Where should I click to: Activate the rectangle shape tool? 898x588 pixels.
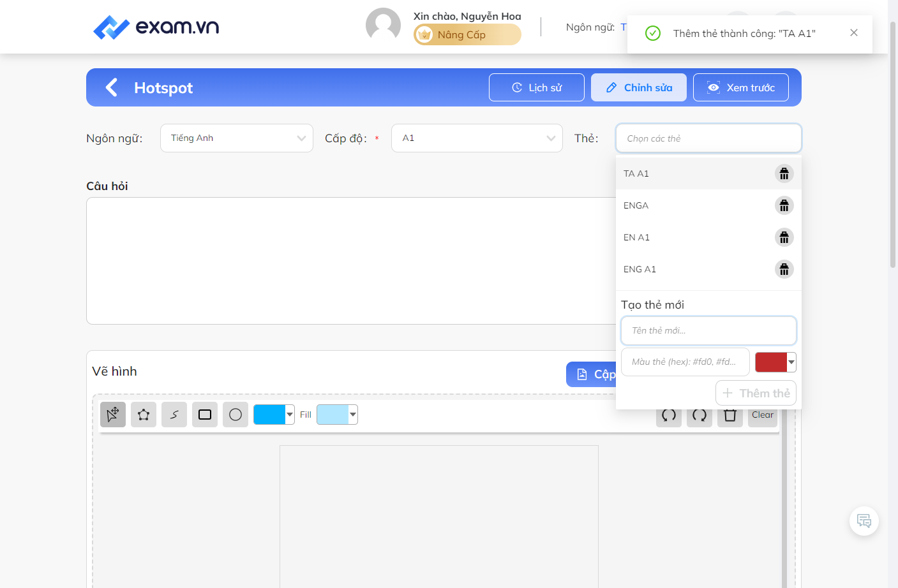(x=205, y=415)
